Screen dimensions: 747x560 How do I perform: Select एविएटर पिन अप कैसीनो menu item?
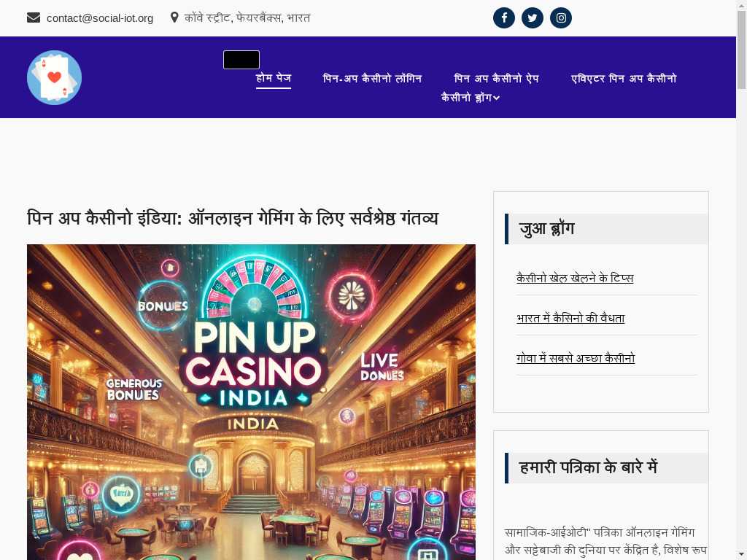pyautogui.click(x=624, y=79)
